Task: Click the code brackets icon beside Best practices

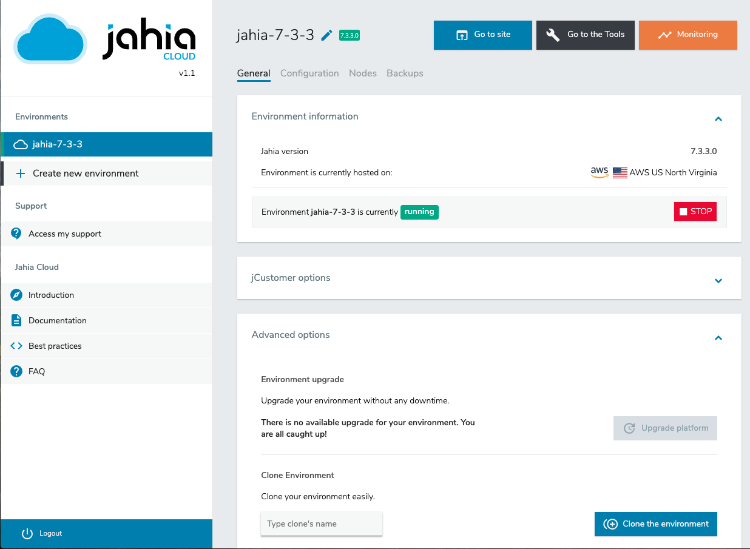Action: (16, 346)
